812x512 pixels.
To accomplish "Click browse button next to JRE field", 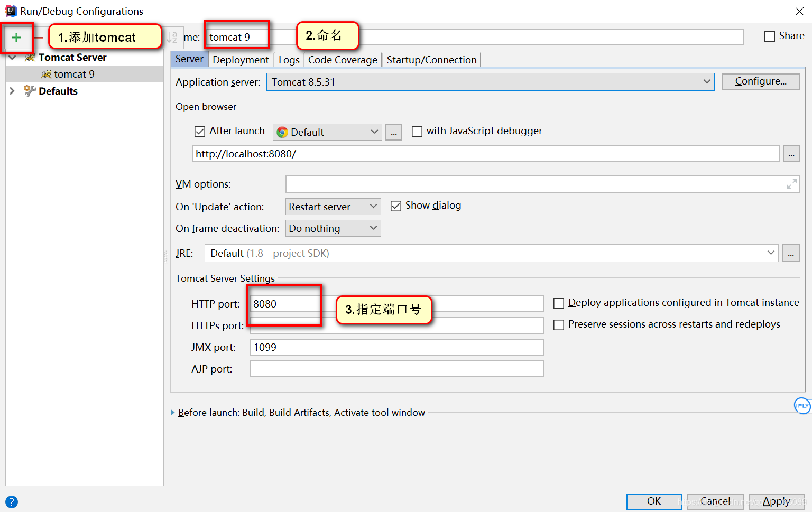I will 791,253.
